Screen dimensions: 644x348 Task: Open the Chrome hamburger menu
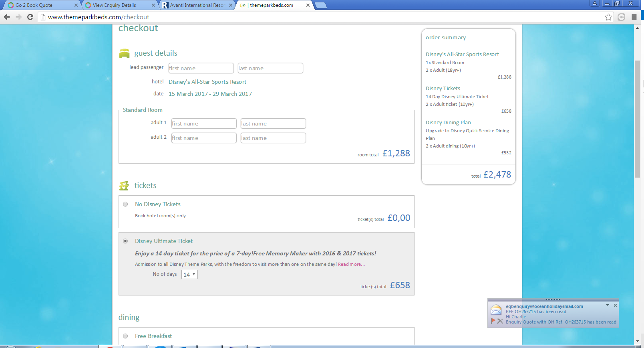[x=634, y=17]
